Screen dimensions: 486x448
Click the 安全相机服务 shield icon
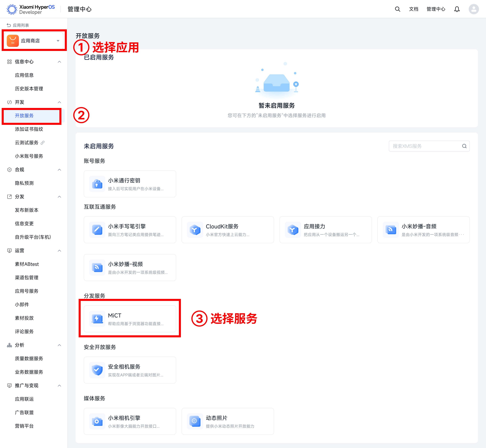[97, 370]
